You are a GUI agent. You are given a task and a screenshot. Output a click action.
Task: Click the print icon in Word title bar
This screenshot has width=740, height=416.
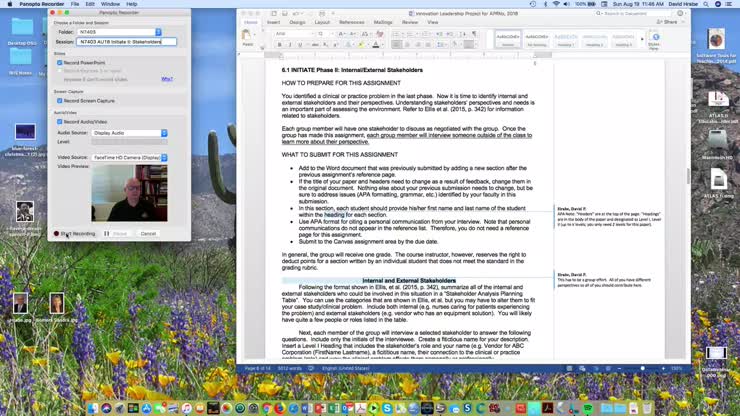coord(322,14)
